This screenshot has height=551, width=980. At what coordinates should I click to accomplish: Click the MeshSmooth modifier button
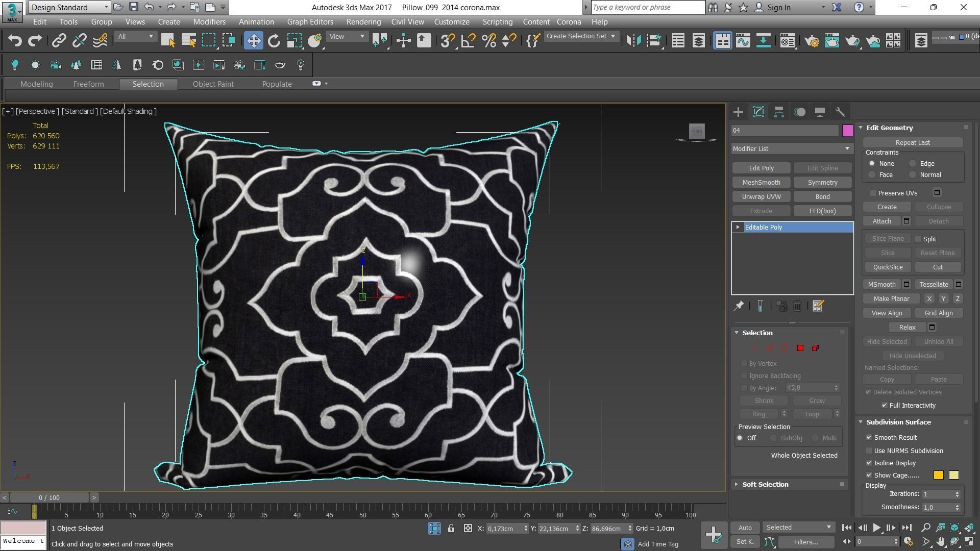[761, 183]
